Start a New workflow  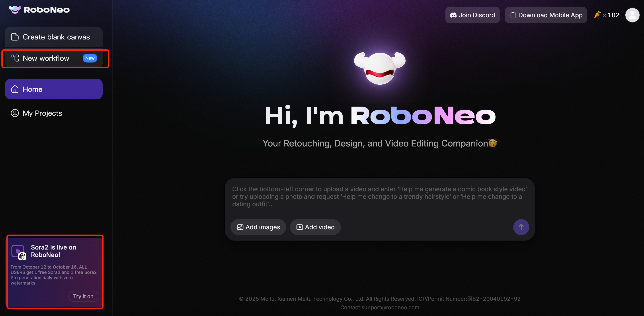tap(46, 58)
